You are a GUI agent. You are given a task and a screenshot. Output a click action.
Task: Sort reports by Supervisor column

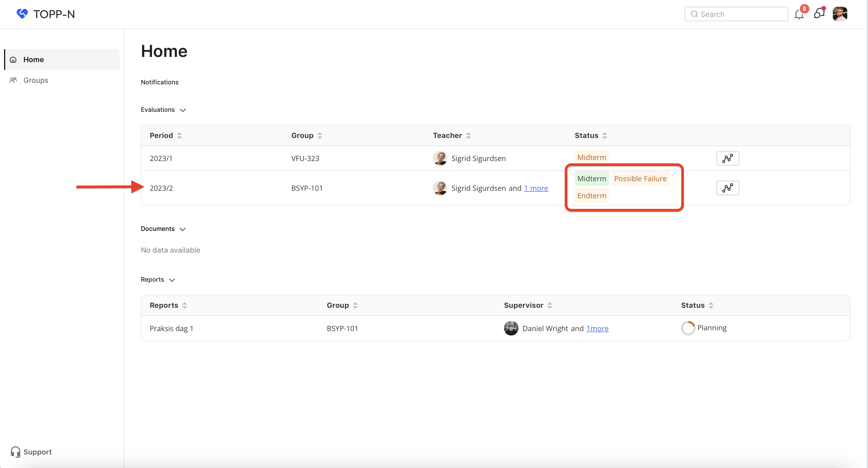549,305
